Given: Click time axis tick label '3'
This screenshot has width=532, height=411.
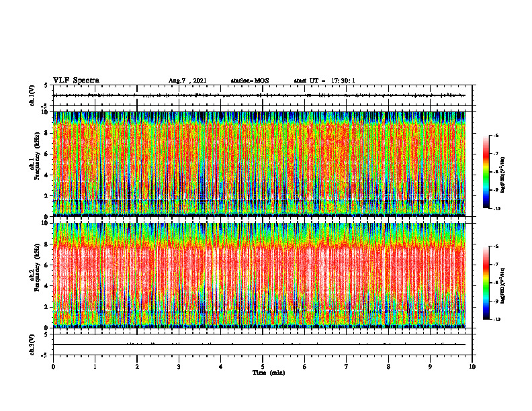Looking at the screenshot, I should 179,367.
